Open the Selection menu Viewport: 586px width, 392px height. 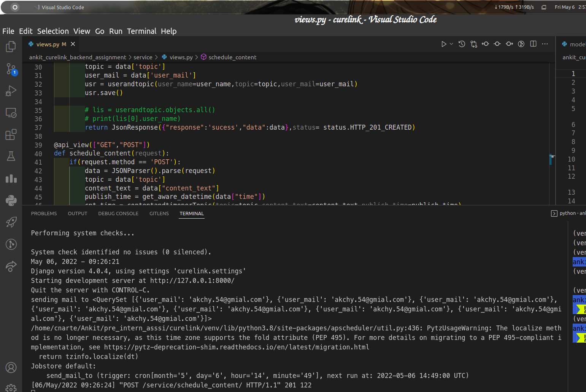click(x=53, y=31)
